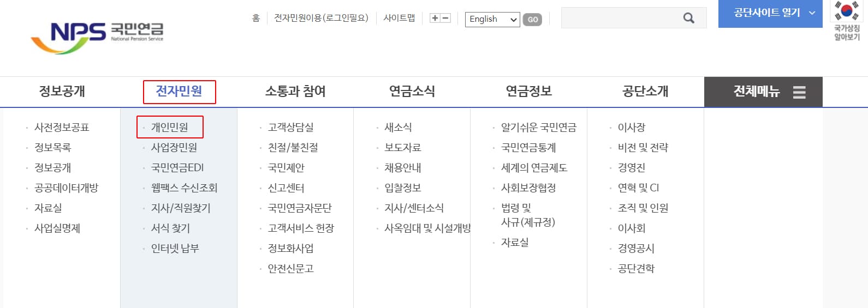Open 채용안내 item

pos(403,168)
